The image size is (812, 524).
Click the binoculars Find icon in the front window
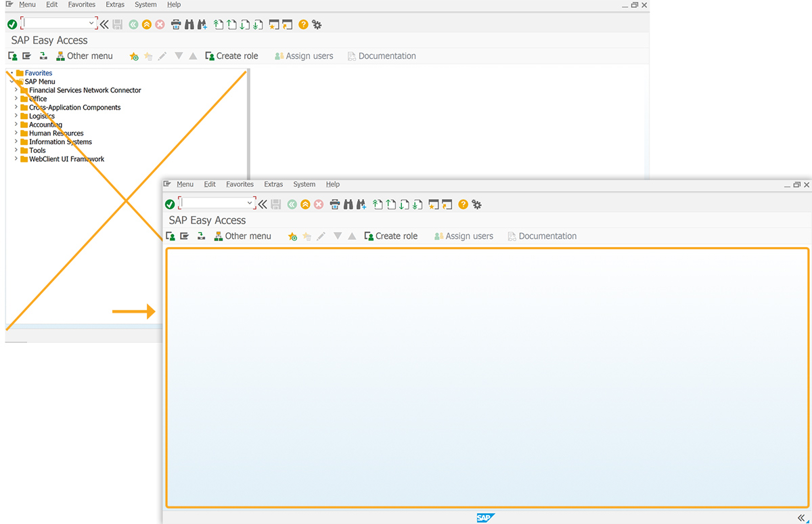pos(348,204)
